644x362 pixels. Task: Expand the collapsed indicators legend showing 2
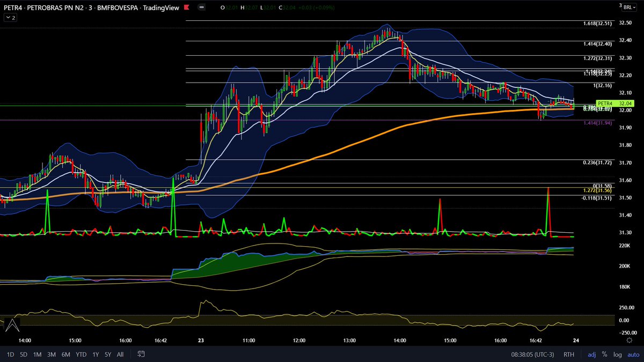click(x=10, y=18)
